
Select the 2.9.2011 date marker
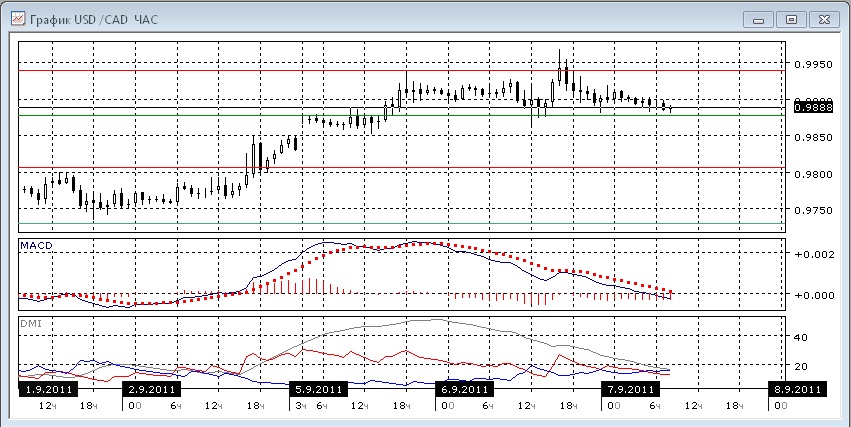[151, 389]
